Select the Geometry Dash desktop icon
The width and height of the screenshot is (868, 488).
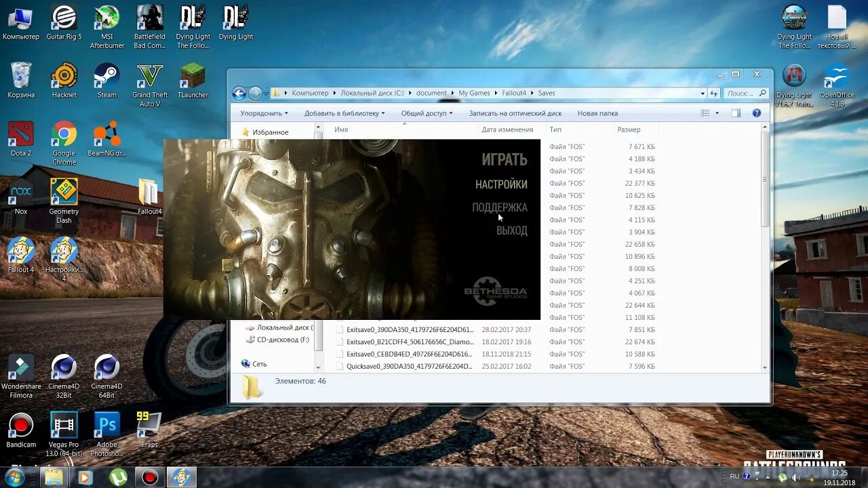click(64, 202)
